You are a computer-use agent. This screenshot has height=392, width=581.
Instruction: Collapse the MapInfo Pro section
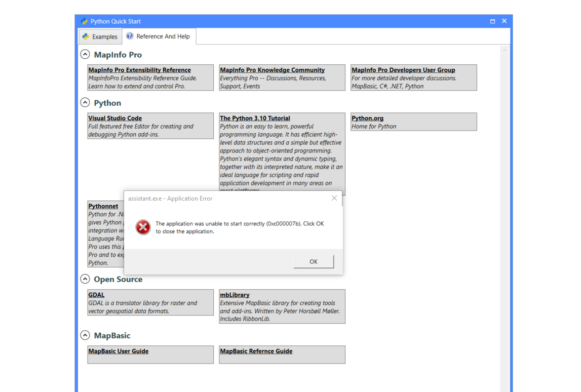pyautogui.click(x=85, y=55)
